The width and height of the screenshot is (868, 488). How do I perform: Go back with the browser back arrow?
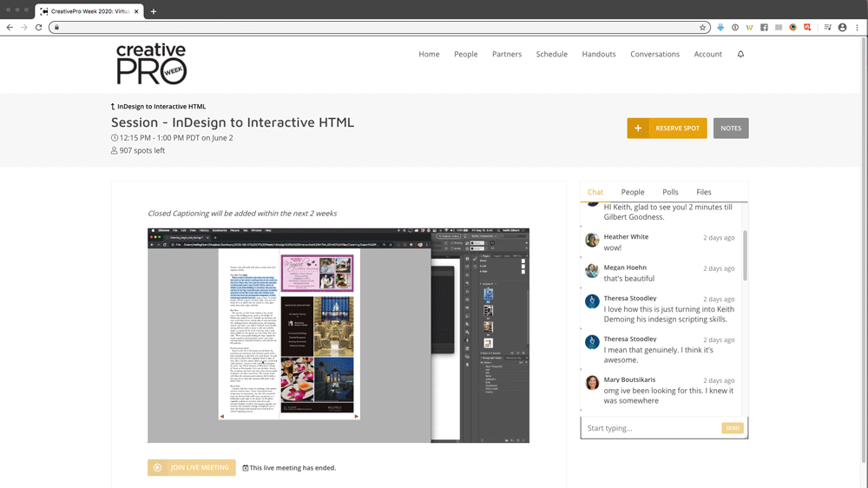tap(10, 27)
